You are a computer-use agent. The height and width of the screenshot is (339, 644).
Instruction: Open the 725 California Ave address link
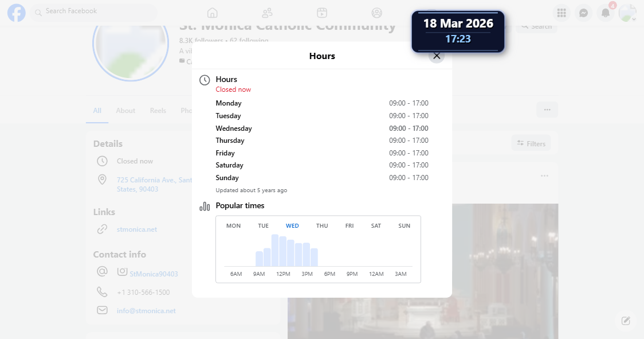coord(154,184)
